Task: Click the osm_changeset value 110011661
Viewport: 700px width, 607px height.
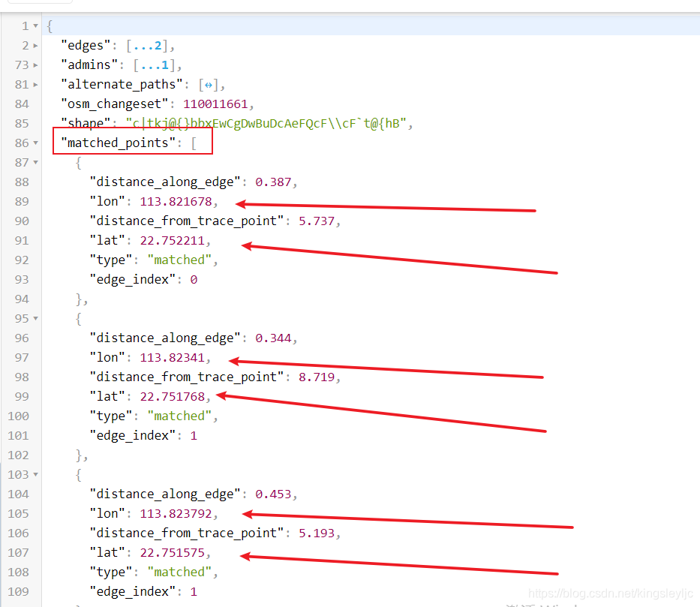Action: coord(215,104)
